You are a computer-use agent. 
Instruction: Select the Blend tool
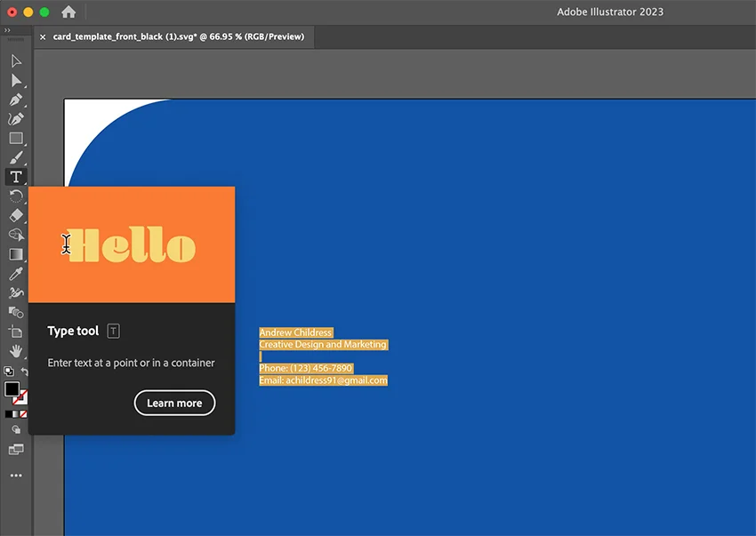(16, 312)
